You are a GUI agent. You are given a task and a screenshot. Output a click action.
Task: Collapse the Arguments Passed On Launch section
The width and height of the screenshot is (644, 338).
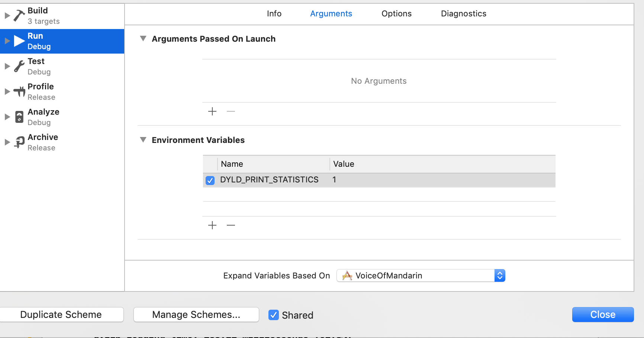click(143, 39)
